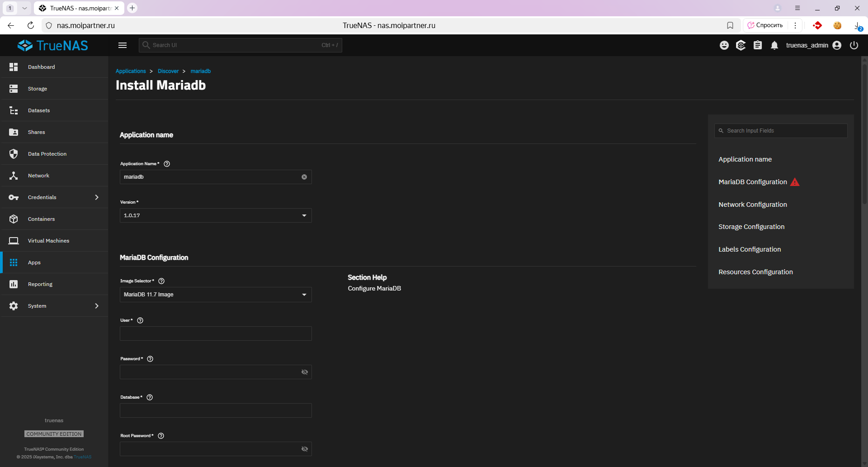Open the jobs clipboard icon
Image resolution: width=868 pixels, height=467 pixels.
(758, 45)
